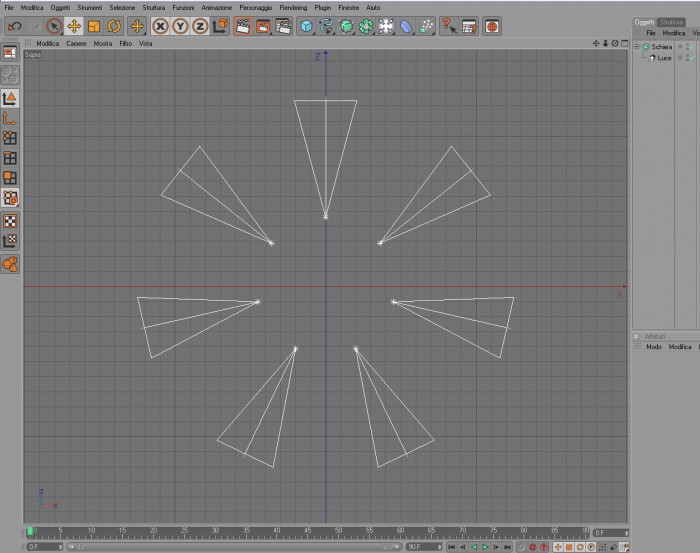Click the online globe icon

tap(492, 26)
